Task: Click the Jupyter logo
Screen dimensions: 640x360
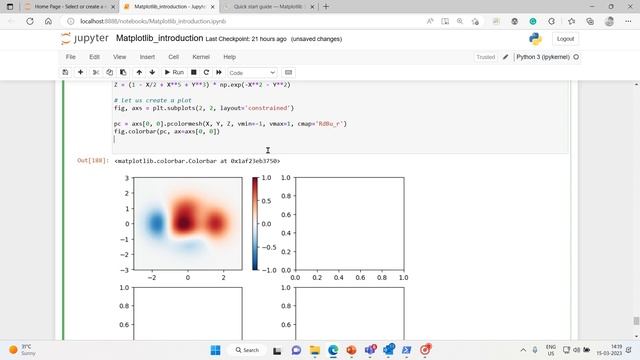Action: (84, 38)
